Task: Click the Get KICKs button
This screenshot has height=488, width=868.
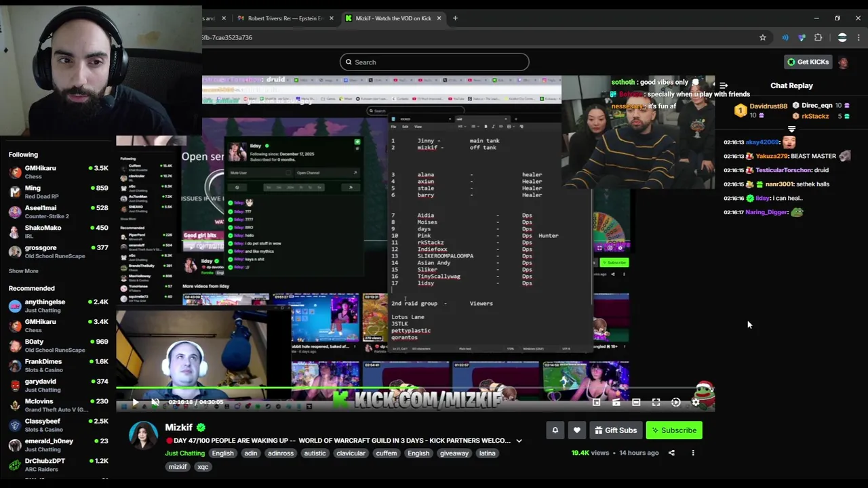Action: tap(808, 62)
